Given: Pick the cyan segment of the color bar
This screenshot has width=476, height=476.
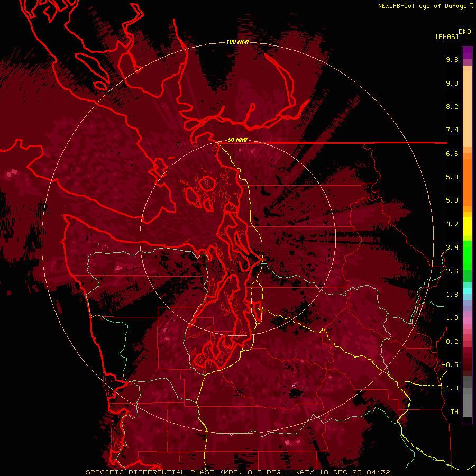Looking at the screenshot, I should (x=467, y=290).
